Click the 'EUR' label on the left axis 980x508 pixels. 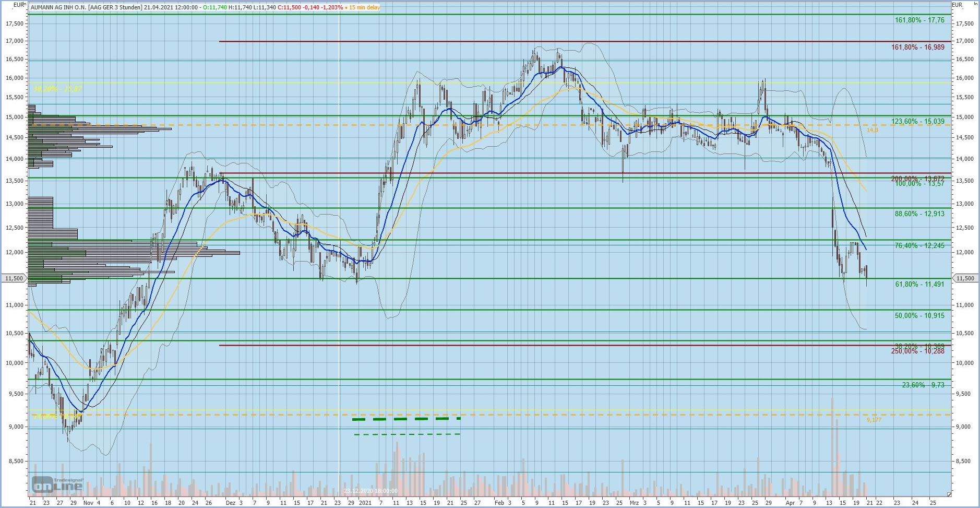(19, 5)
